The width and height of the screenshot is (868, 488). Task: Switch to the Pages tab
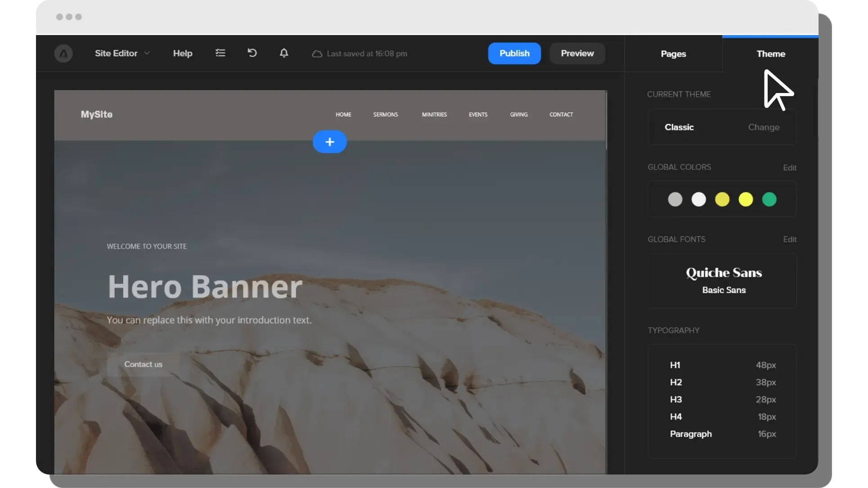(673, 54)
